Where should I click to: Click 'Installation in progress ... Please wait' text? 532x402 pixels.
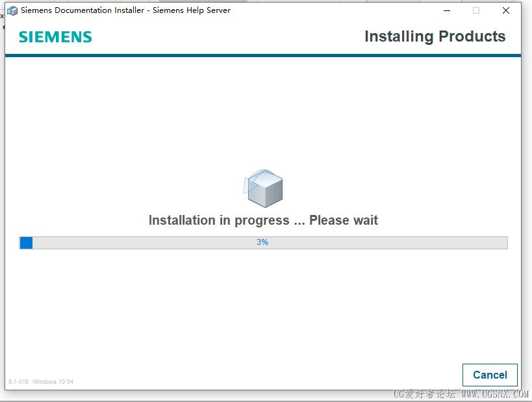pos(263,221)
